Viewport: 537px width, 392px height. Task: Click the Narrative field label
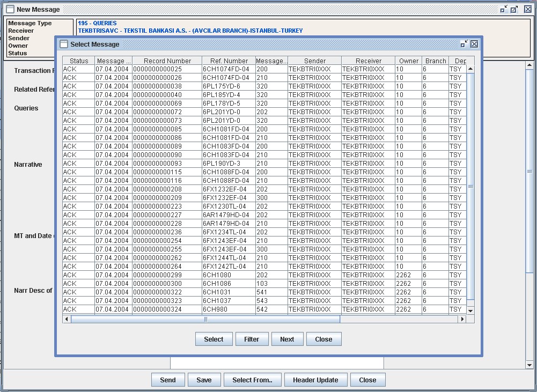point(28,164)
